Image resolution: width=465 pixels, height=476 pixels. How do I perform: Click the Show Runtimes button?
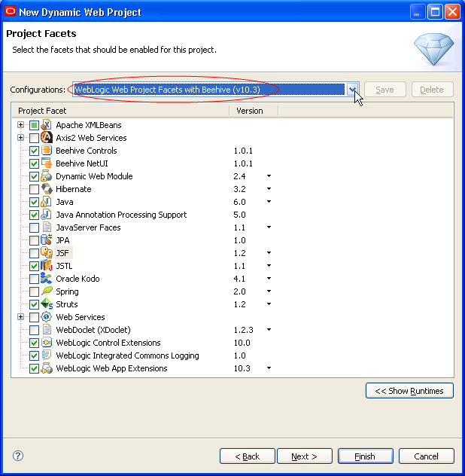pos(409,391)
